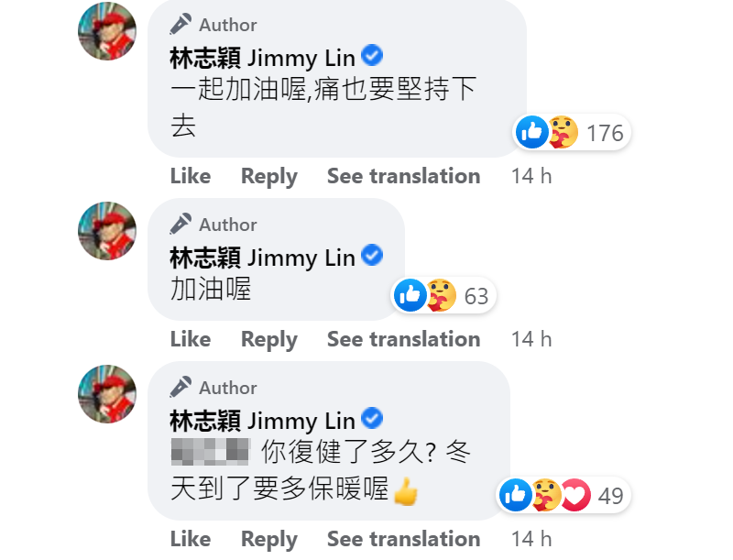This screenshot has width=733, height=560.
Task: Click the like reaction icon on 63-count comment
Action: pyautogui.click(x=410, y=295)
